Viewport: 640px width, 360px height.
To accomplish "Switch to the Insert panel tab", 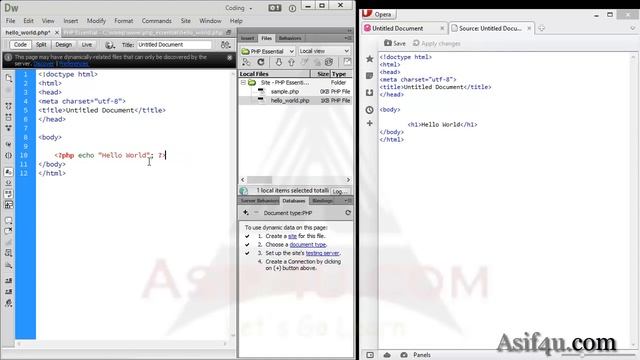I will pos(247,38).
